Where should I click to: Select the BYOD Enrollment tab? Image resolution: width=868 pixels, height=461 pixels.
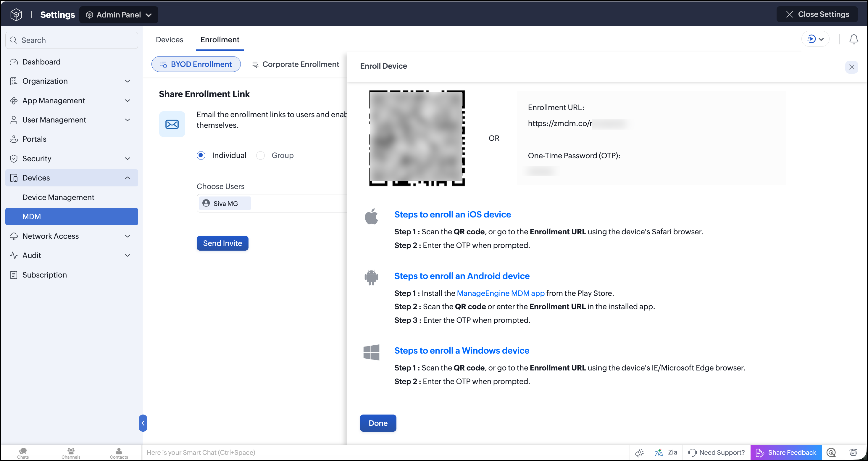click(x=196, y=64)
